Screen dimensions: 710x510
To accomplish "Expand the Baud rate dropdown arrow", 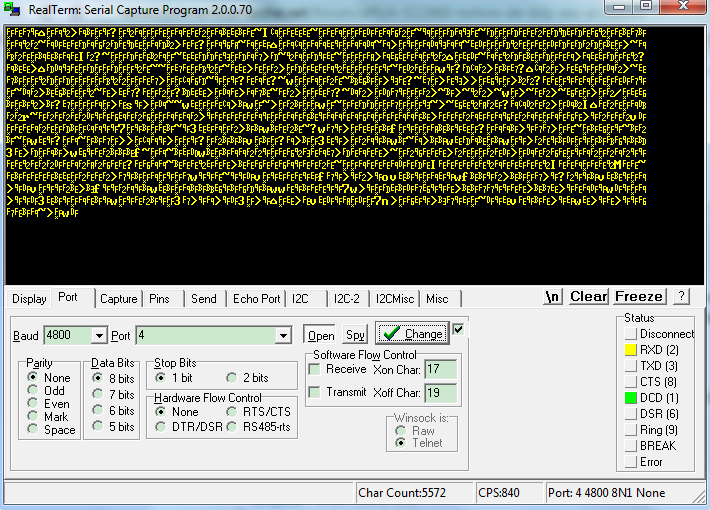I will 99,336.
